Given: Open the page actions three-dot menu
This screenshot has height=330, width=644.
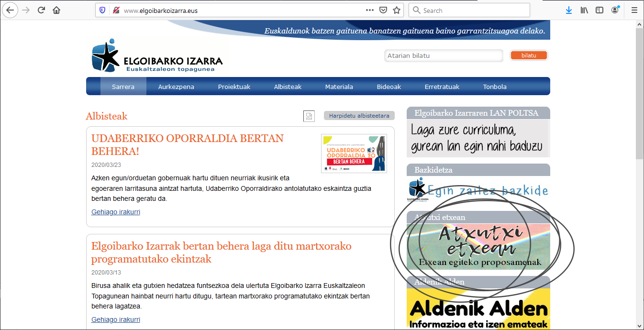Looking at the screenshot, I should [x=370, y=10].
